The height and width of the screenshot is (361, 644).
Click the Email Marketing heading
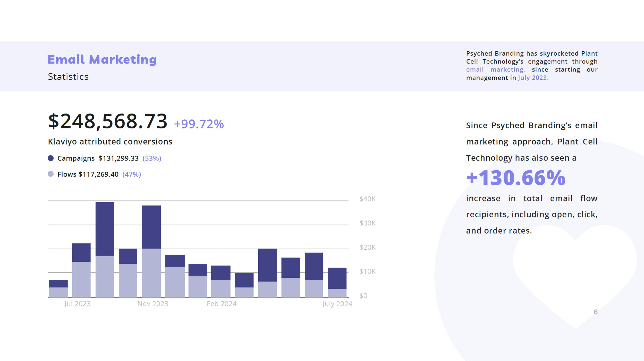[x=102, y=60]
